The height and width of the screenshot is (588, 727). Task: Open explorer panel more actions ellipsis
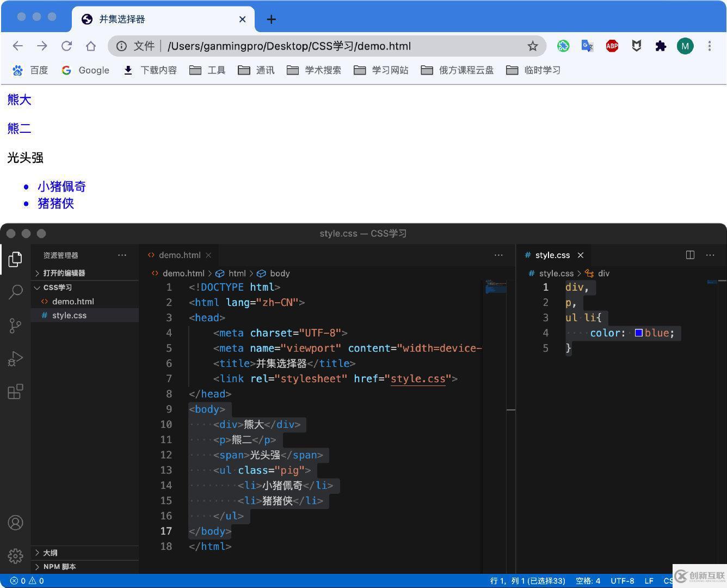coord(122,255)
